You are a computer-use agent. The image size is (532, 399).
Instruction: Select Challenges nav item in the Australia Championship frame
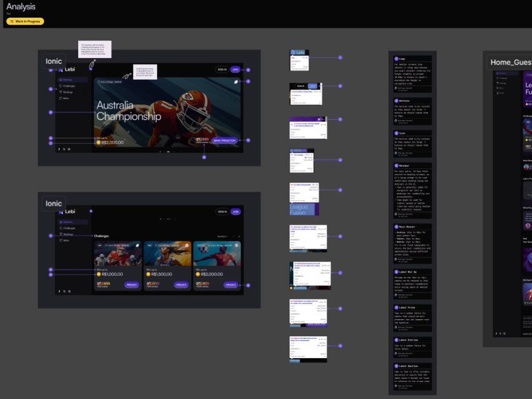[x=67, y=86]
